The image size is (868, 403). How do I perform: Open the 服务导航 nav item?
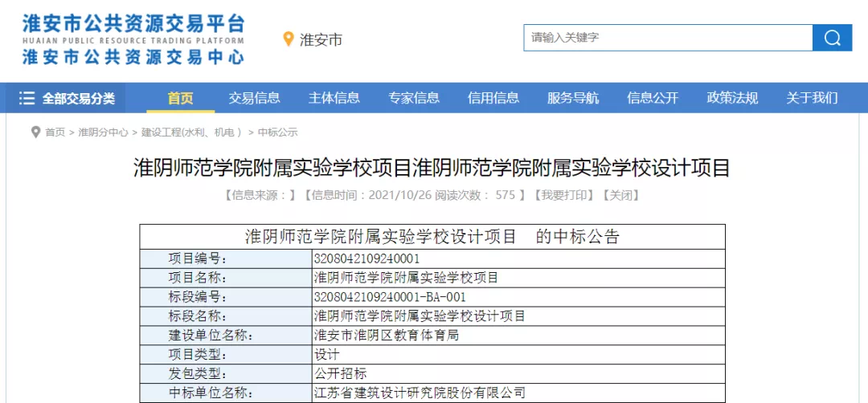tap(573, 99)
